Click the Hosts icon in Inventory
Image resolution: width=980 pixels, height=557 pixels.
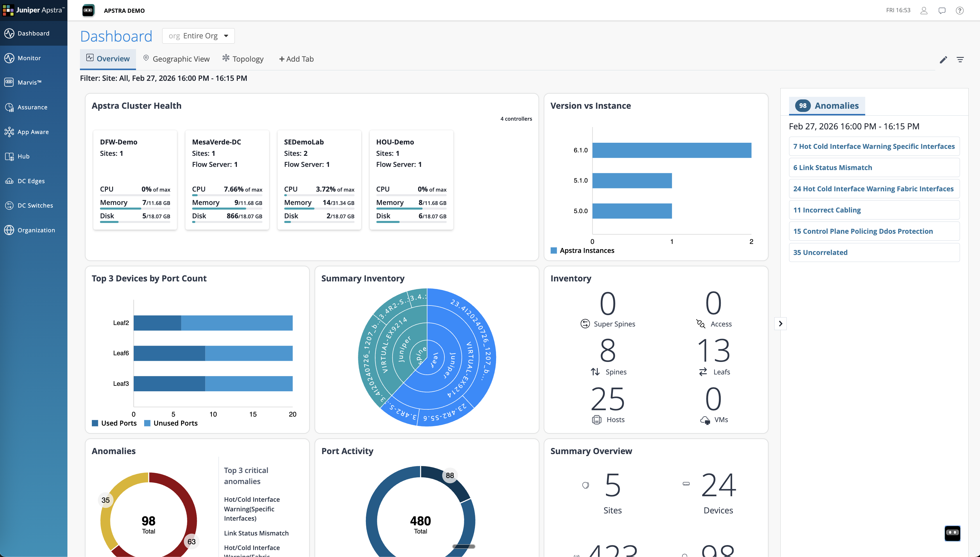point(596,420)
